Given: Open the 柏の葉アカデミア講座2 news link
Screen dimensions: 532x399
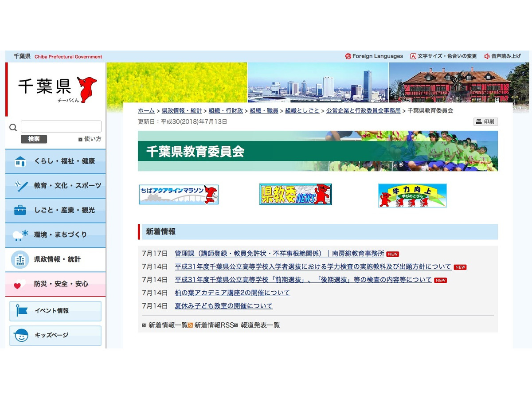Looking at the screenshot, I should (x=232, y=293).
